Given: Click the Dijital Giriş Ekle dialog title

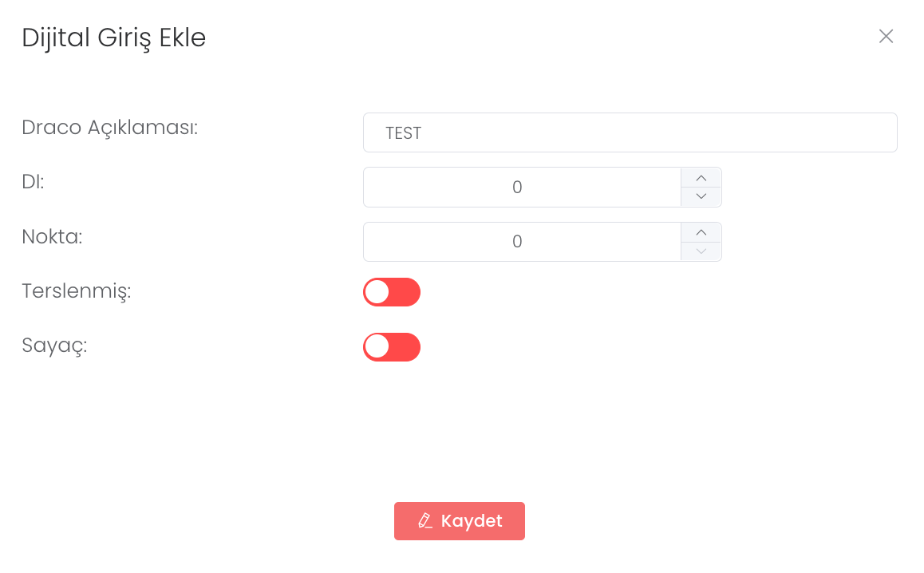Looking at the screenshot, I should pos(113,38).
